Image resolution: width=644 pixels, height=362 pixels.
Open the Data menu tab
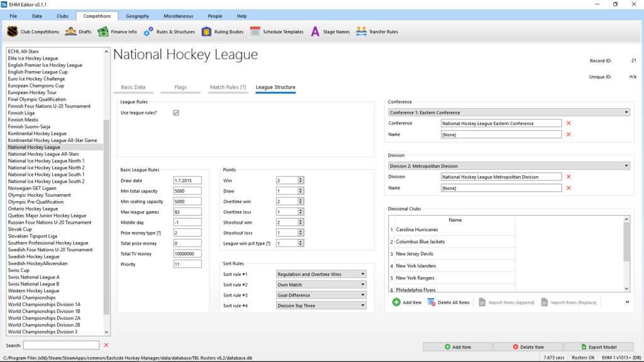[37, 16]
